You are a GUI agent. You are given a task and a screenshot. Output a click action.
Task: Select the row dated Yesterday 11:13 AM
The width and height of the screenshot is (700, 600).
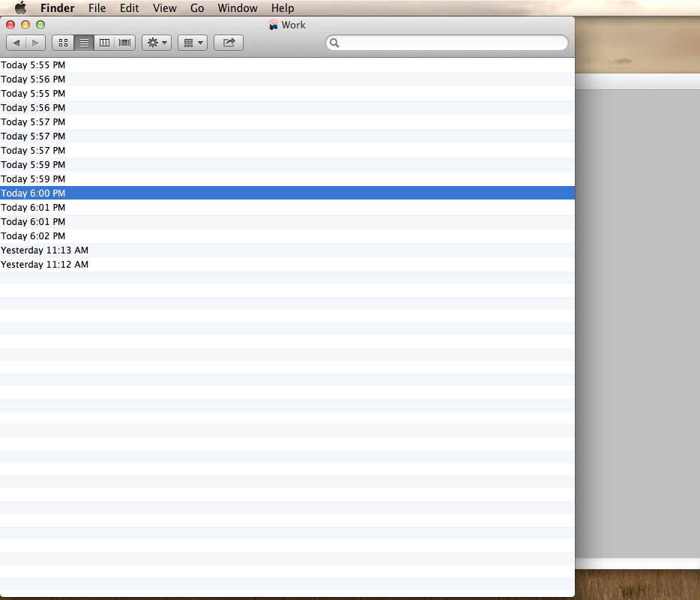[x=287, y=250]
